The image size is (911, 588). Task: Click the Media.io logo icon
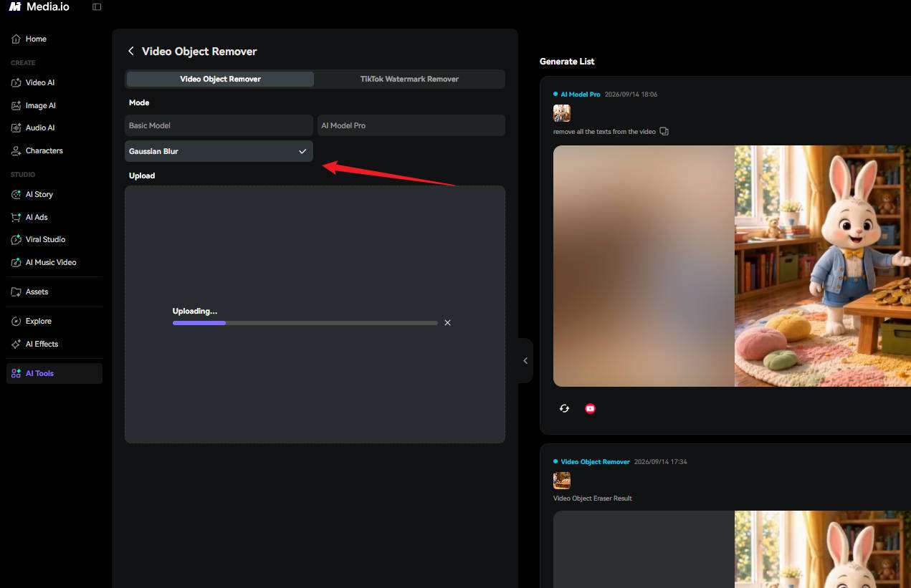[15, 6]
